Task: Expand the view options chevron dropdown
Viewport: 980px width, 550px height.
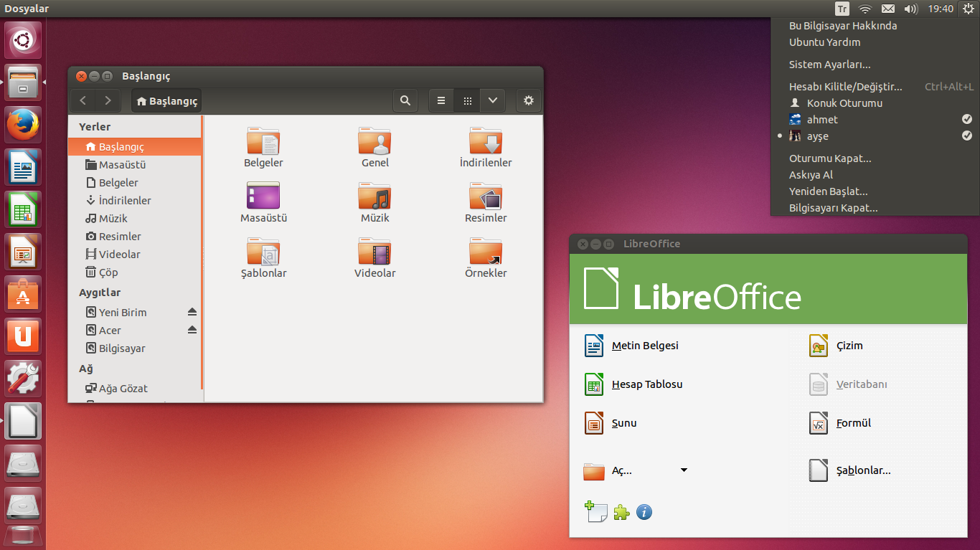Action: tap(493, 101)
